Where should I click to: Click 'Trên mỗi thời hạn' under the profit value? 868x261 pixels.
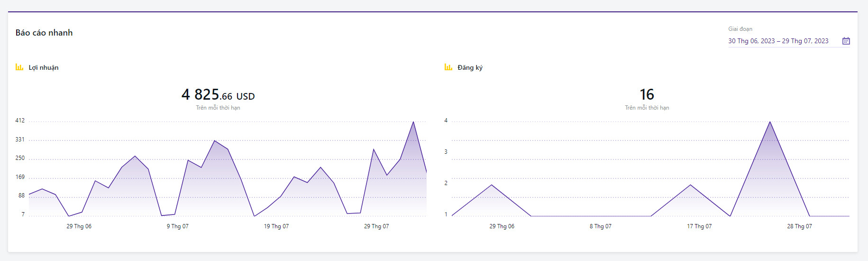click(218, 108)
